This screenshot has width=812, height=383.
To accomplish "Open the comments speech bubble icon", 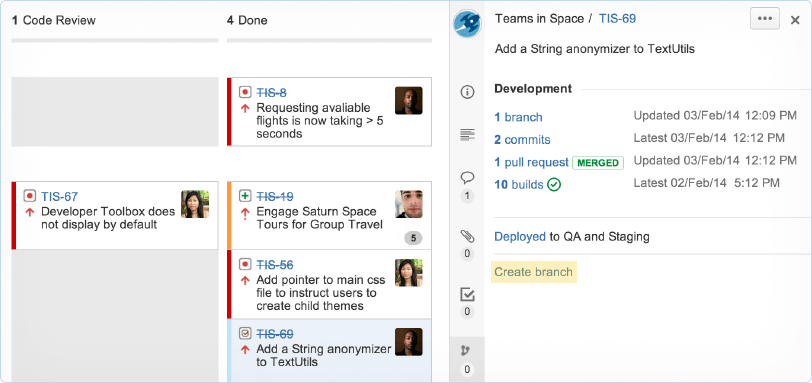I will pos(467,178).
